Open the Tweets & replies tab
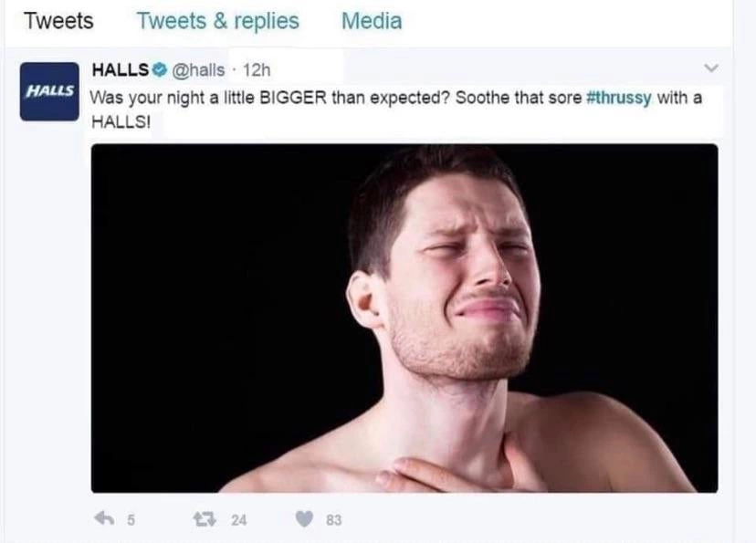The width and height of the screenshot is (756, 543). 218,21
